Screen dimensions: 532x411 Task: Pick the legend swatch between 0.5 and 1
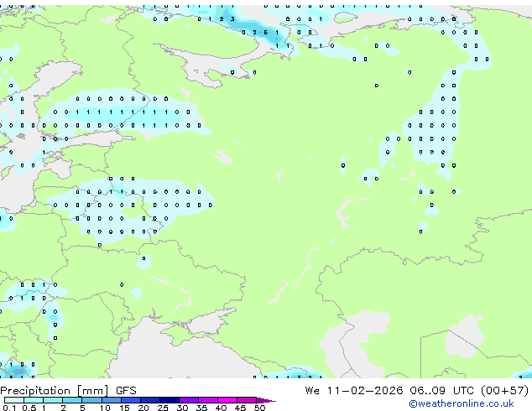coord(34,400)
